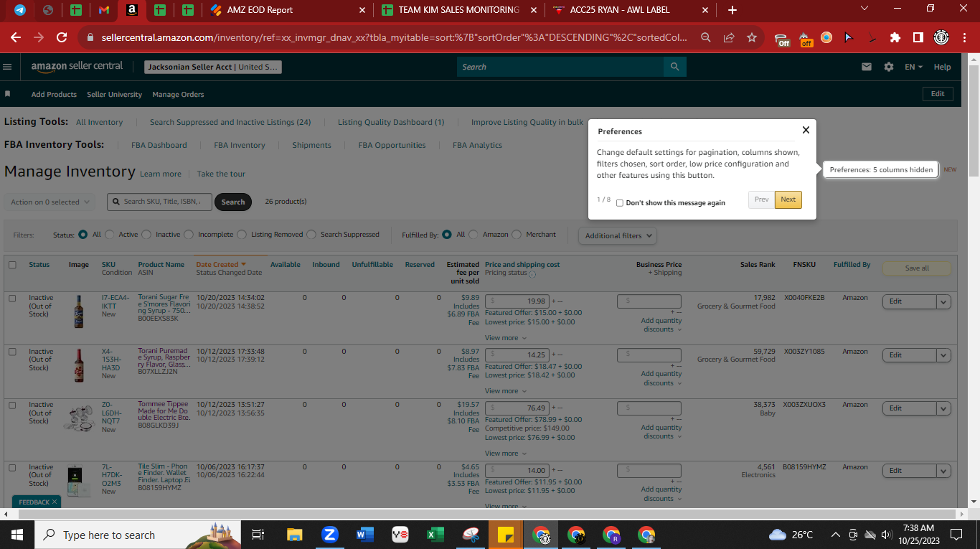
Task: Tick the select-all checkbox in the table header
Action: (12, 265)
